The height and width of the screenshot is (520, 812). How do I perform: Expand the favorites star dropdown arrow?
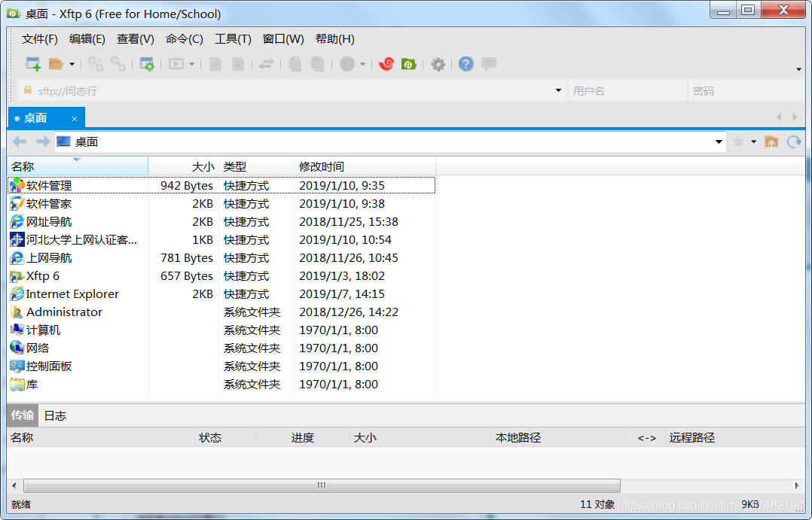click(753, 141)
